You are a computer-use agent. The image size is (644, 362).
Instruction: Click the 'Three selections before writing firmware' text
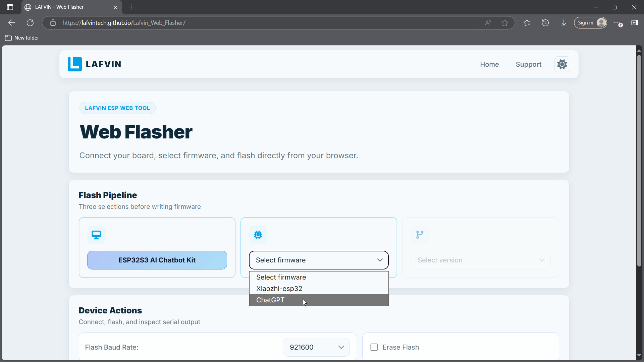click(x=140, y=206)
